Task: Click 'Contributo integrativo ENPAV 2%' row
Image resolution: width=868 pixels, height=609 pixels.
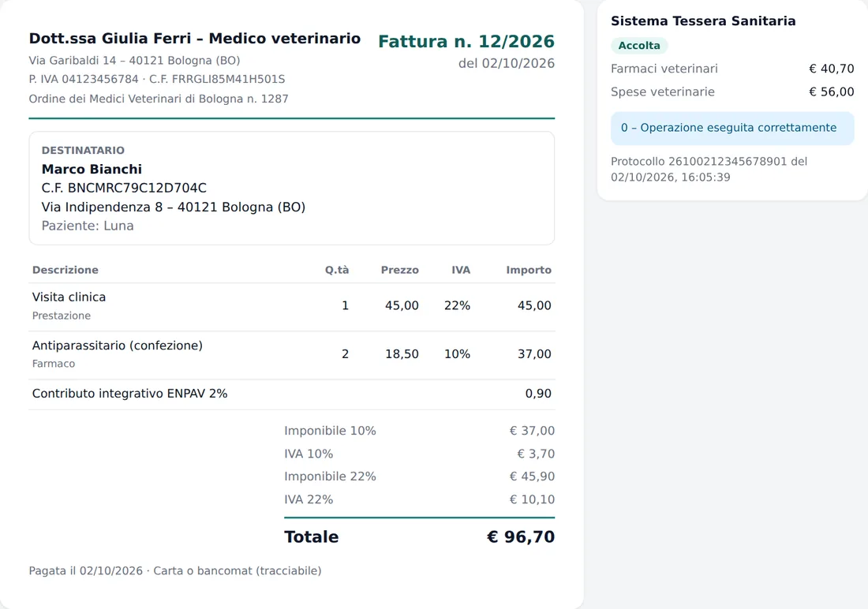Action: click(x=292, y=394)
